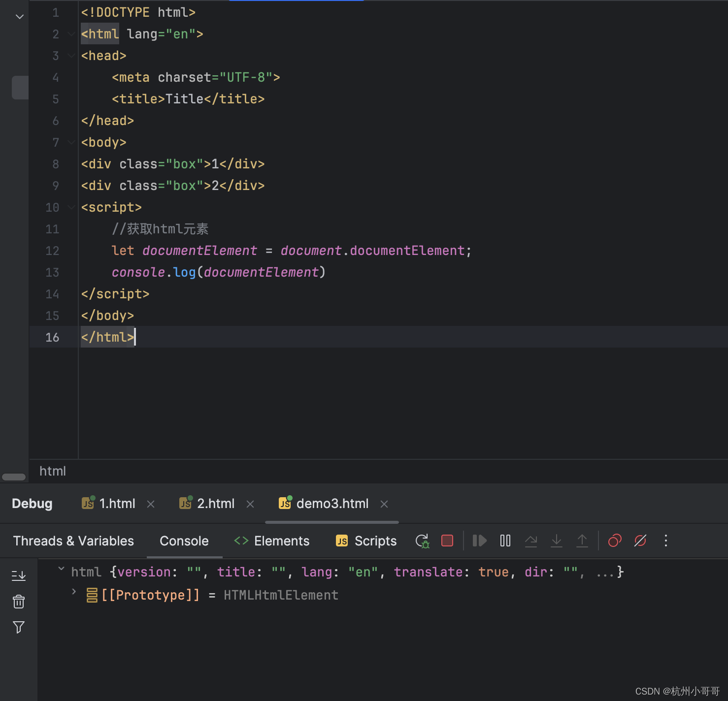728x701 pixels.
Task: Toggle the Mute Breakpoints icon
Action: click(640, 541)
